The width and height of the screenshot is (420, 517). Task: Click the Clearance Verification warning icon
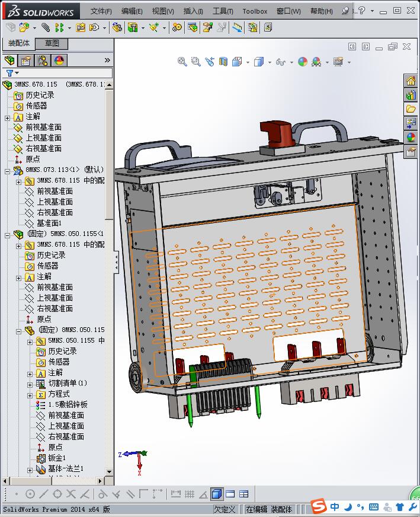252,27
